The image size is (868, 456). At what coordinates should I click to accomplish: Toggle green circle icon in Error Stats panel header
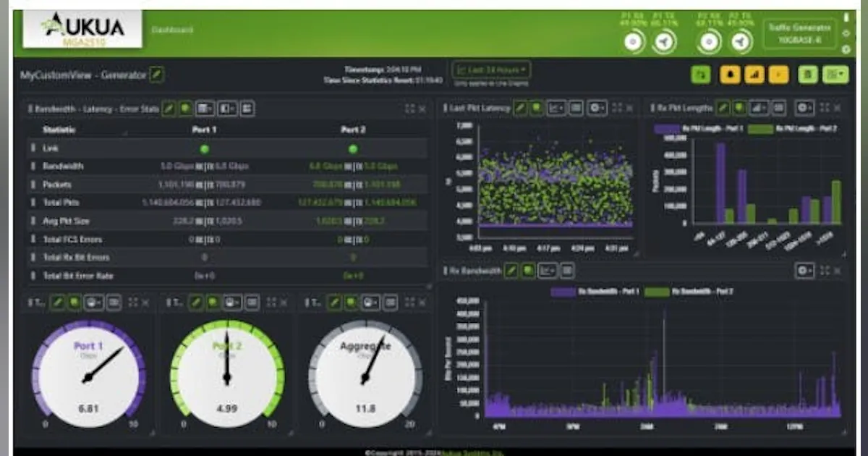tap(187, 109)
